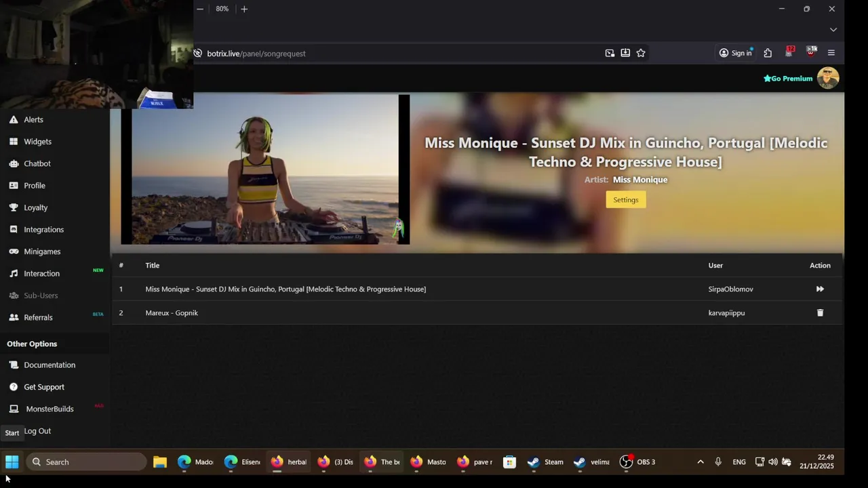
Task: Click the Miss Monique video thumbnail
Action: [x=265, y=169]
